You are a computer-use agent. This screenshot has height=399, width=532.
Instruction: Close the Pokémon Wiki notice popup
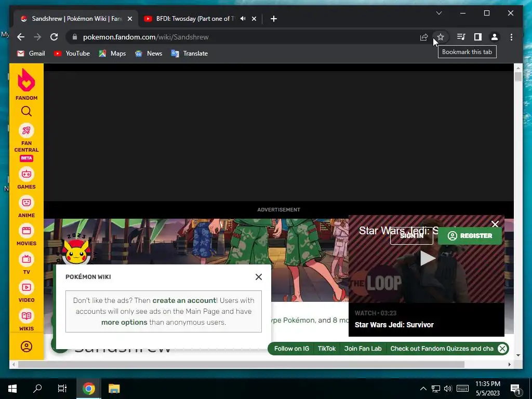pyautogui.click(x=259, y=277)
